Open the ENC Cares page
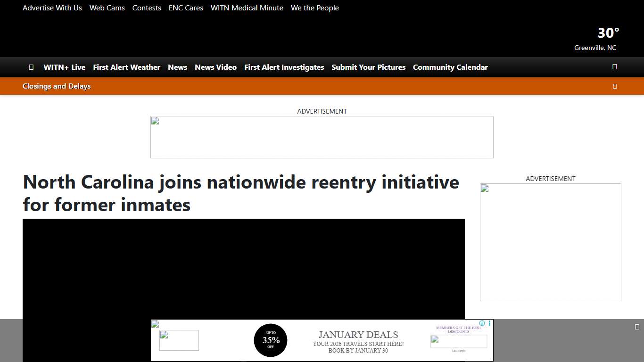This screenshot has height=362, width=644. tap(186, 8)
